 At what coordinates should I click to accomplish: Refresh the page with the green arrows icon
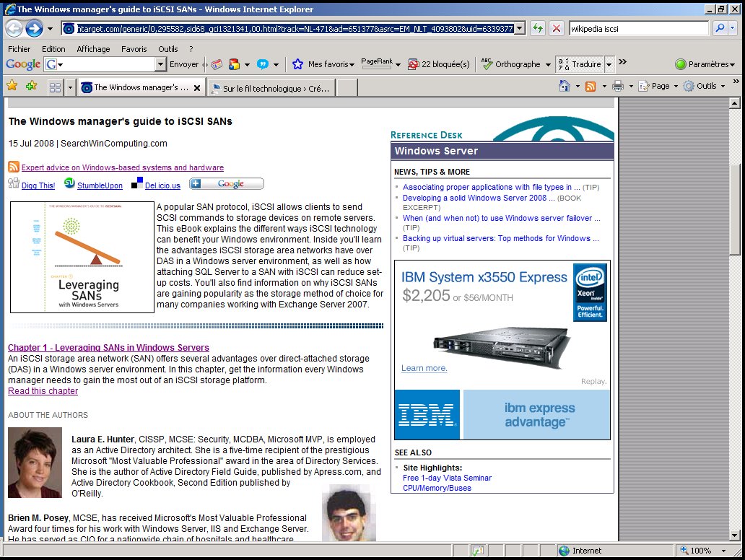pos(538,28)
